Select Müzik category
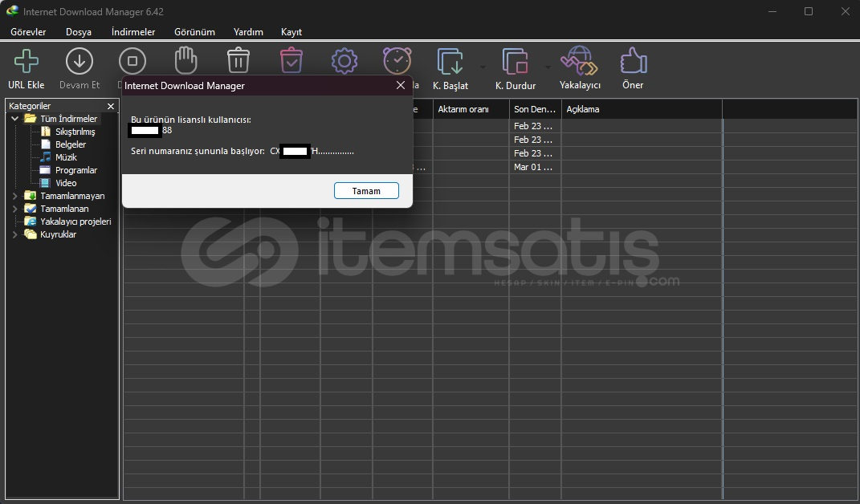 tap(67, 156)
